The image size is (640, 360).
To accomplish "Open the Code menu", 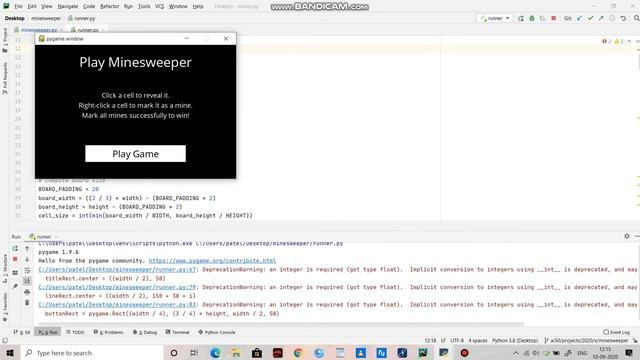I will coord(89,7).
